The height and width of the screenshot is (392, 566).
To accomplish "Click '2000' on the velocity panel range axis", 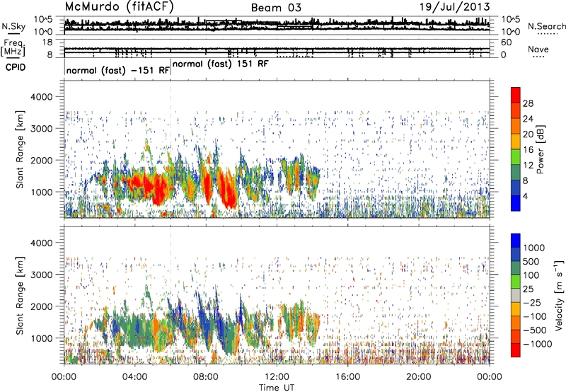I will [x=41, y=306].
